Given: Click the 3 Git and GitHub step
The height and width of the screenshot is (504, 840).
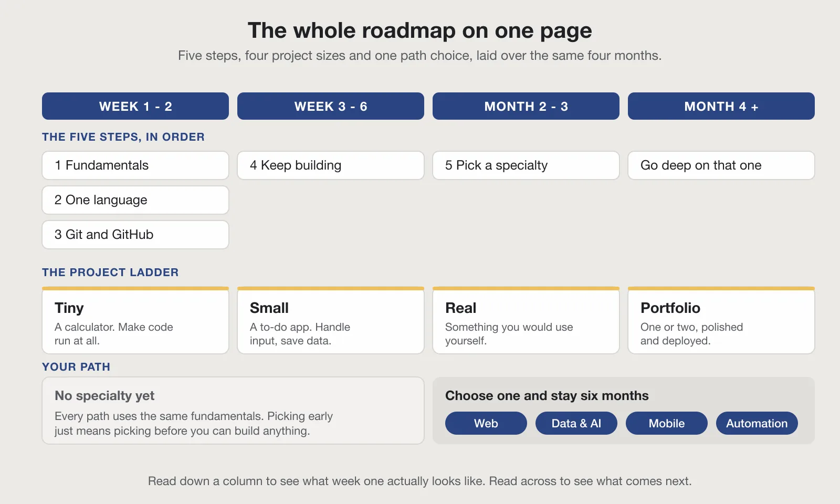Looking at the screenshot, I should point(135,235).
